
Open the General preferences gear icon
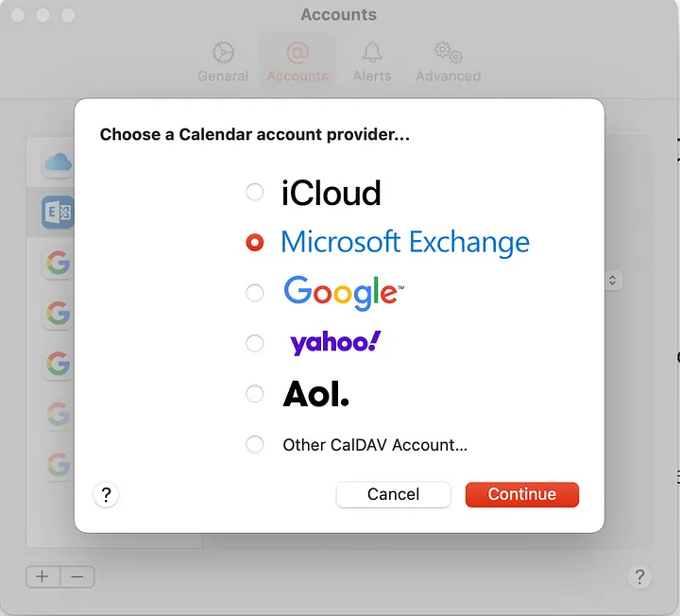tap(223, 53)
